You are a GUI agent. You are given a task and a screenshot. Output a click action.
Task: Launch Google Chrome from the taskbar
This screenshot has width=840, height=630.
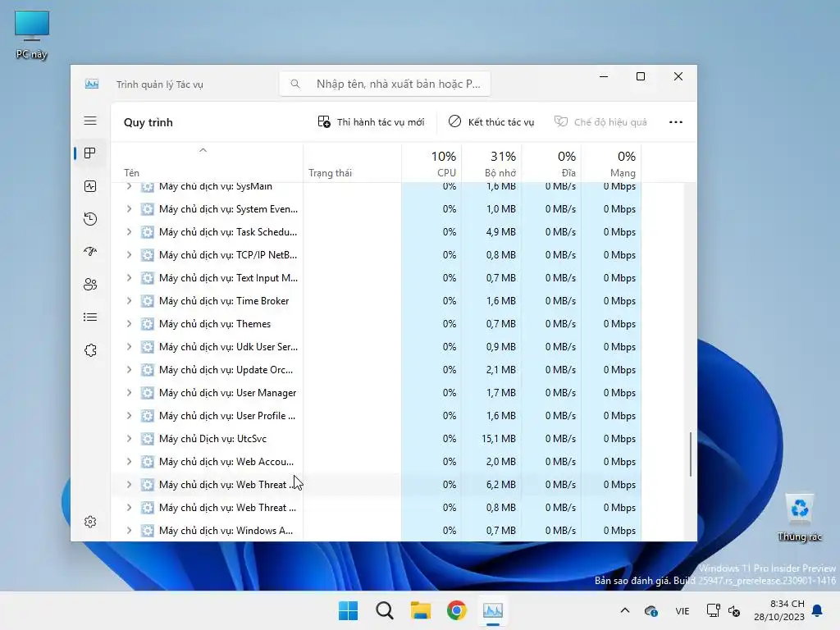pyautogui.click(x=456, y=610)
